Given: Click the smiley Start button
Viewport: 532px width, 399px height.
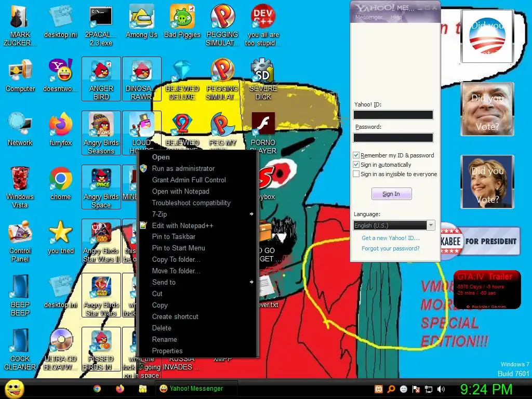Looking at the screenshot, I should (x=14, y=389).
